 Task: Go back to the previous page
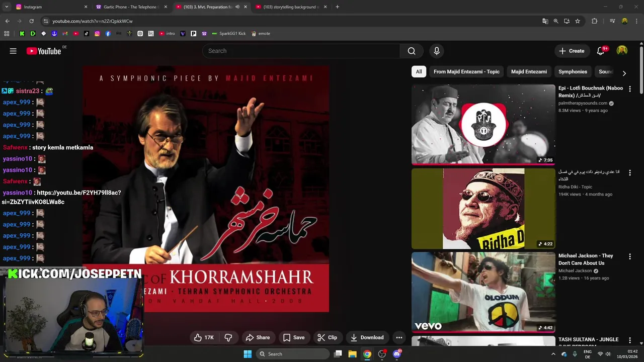7,21
